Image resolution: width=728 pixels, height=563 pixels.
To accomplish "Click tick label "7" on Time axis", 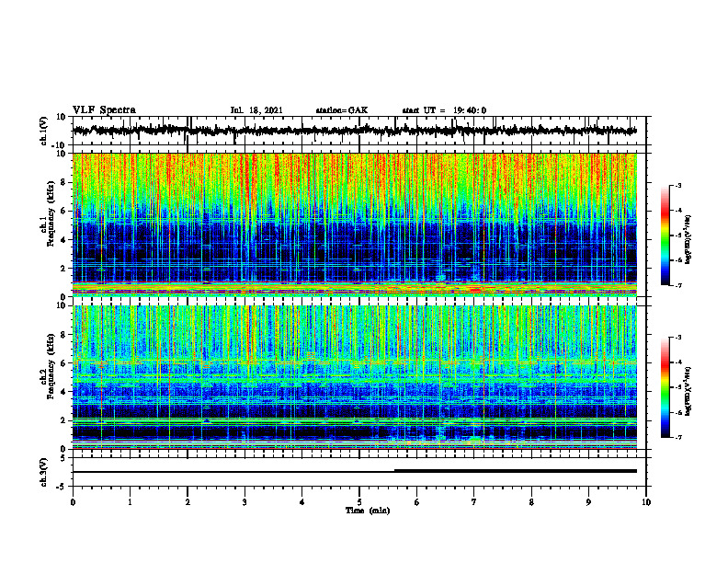I will pyautogui.click(x=474, y=502).
